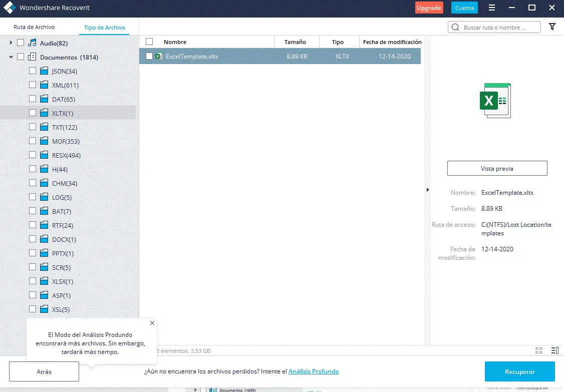
Task: Open the hamburger menu icon
Action: pyautogui.click(x=492, y=8)
